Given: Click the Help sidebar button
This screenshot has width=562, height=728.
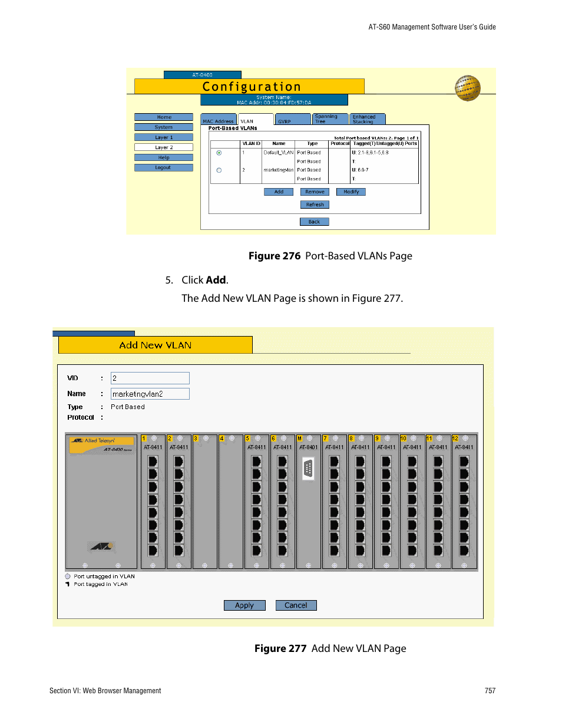Looking at the screenshot, I should click(164, 157).
